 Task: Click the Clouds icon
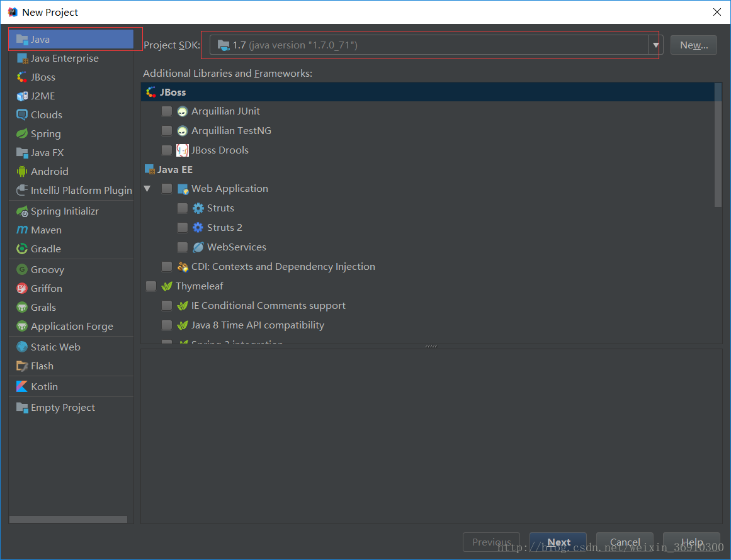coord(22,115)
